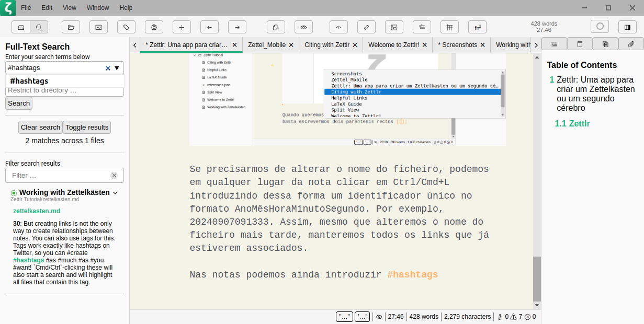Open the stats chart toolbar button

[x=98, y=27]
